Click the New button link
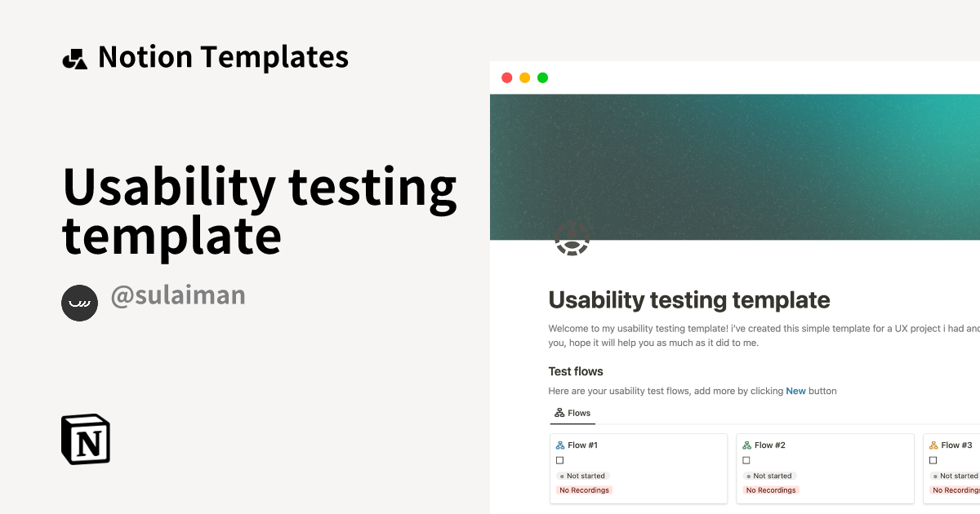The height and width of the screenshot is (514, 980). pos(795,391)
